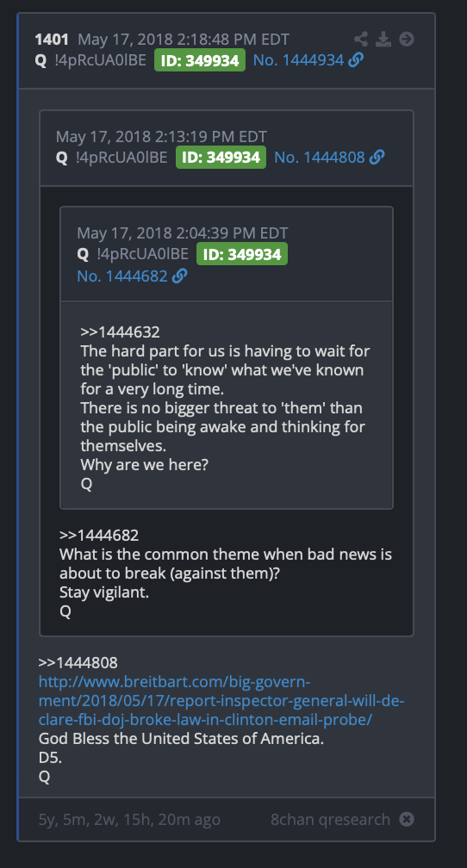Open the Breitbart inspector general article link
The width and height of the screenshot is (467, 868).
[x=221, y=700]
